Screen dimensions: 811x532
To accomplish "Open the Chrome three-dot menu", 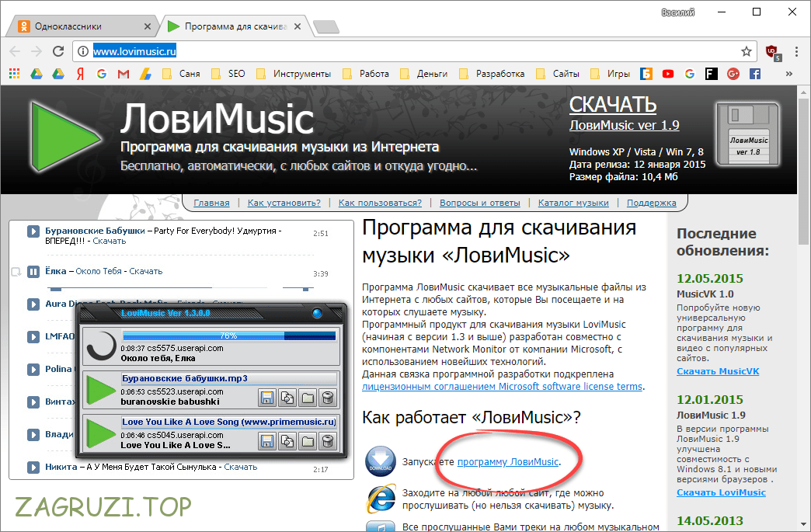I will 796,51.
